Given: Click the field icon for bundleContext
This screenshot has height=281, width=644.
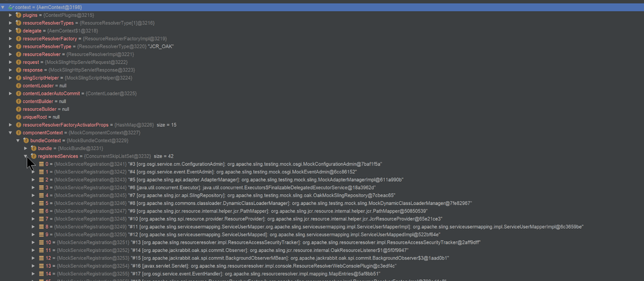Looking at the screenshot, I should 26,140.
